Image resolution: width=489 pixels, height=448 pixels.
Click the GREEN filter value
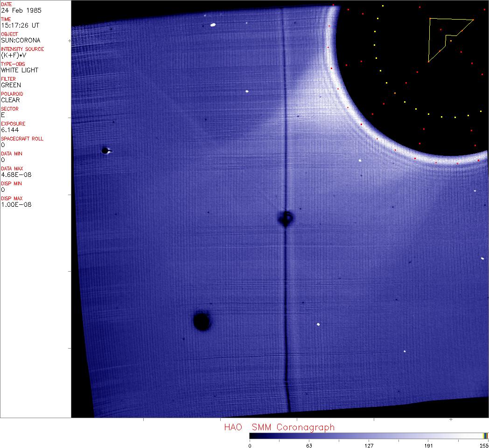coord(11,85)
